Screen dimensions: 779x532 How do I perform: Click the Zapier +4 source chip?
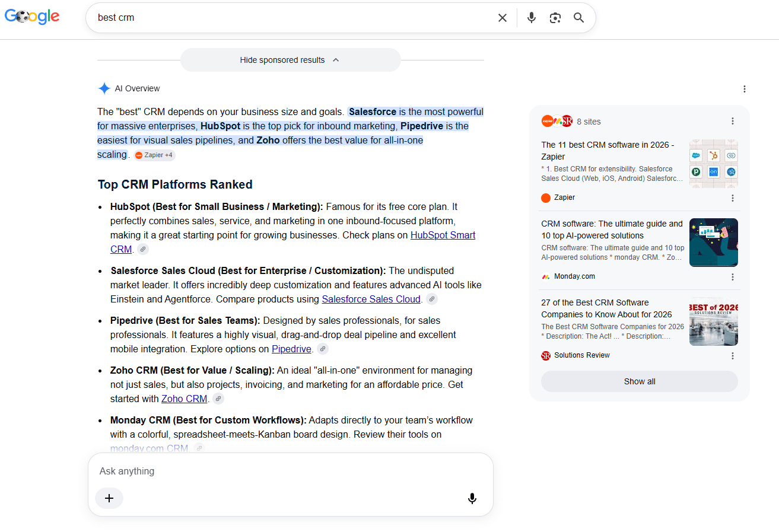154,155
